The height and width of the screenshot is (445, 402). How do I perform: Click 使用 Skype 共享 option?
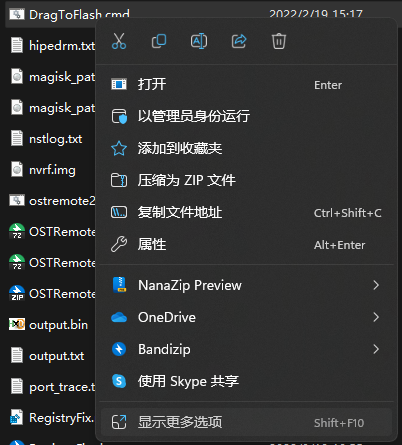click(247, 381)
